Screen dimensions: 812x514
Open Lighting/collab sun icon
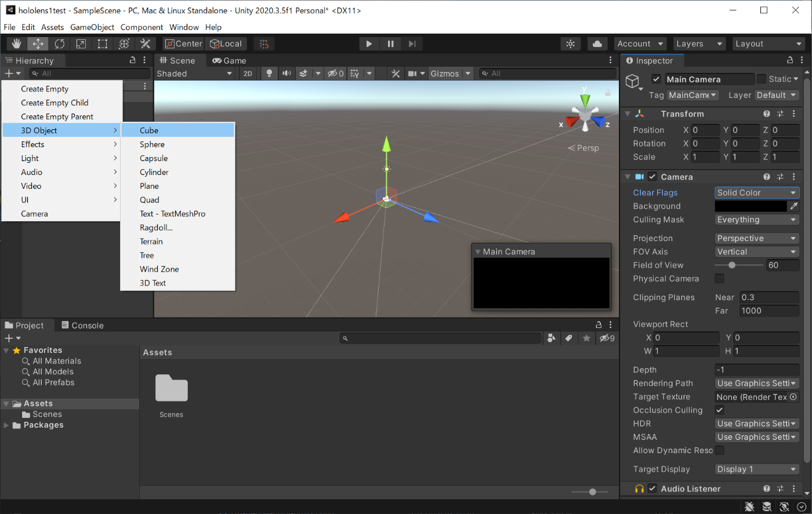(x=571, y=43)
